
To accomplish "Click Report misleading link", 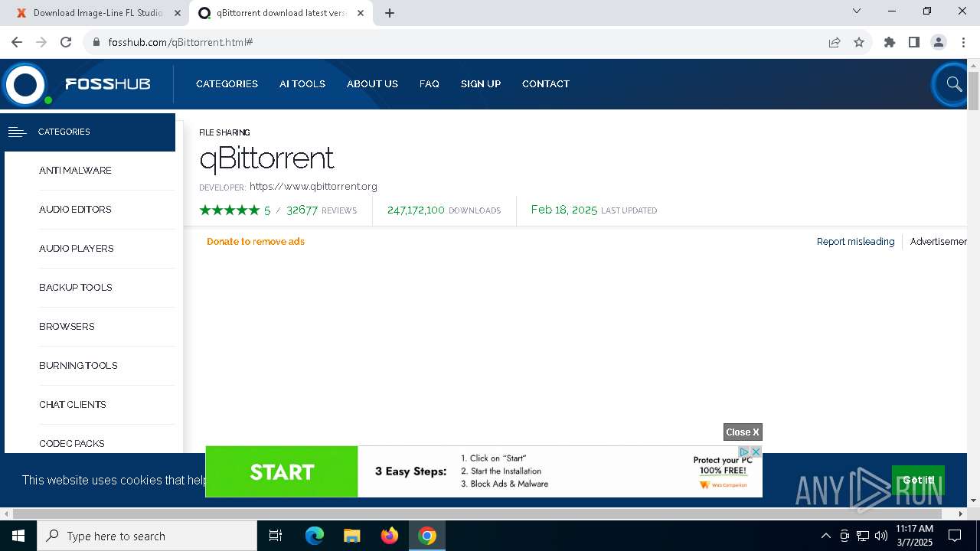I will coord(855,241).
